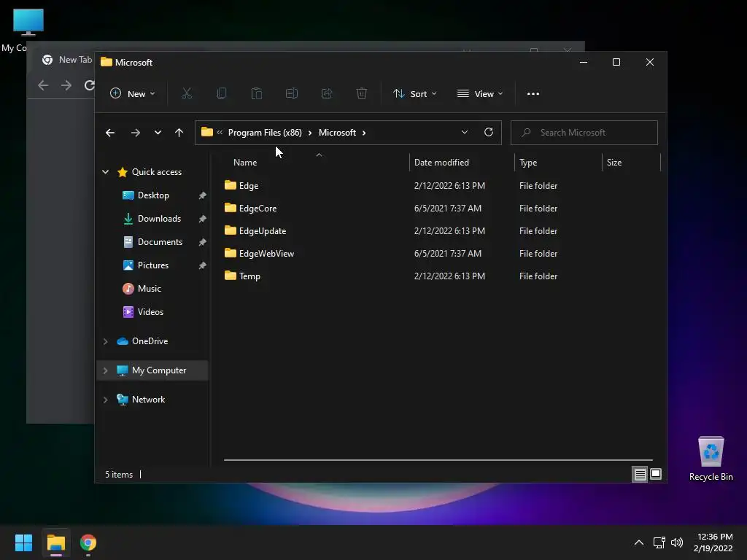
Task: Open the Windows Start menu
Action: (x=24, y=542)
